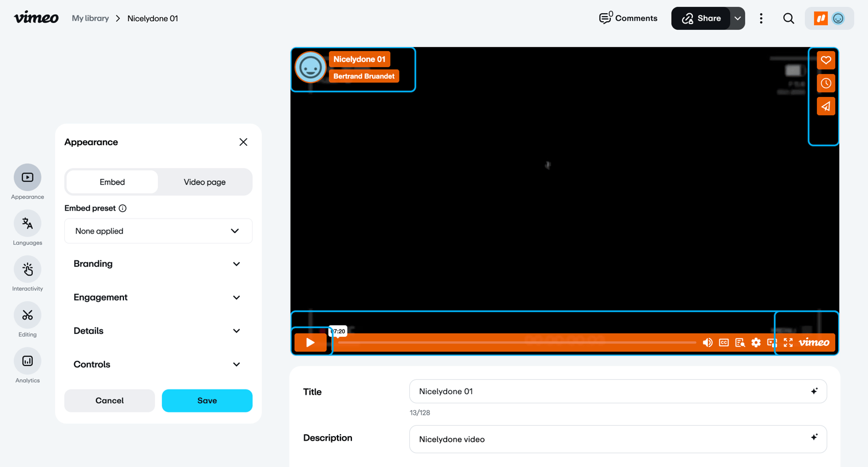The width and height of the screenshot is (868, 467).
Task: Click the Vimeo logo in player bar
Action: 814,343
